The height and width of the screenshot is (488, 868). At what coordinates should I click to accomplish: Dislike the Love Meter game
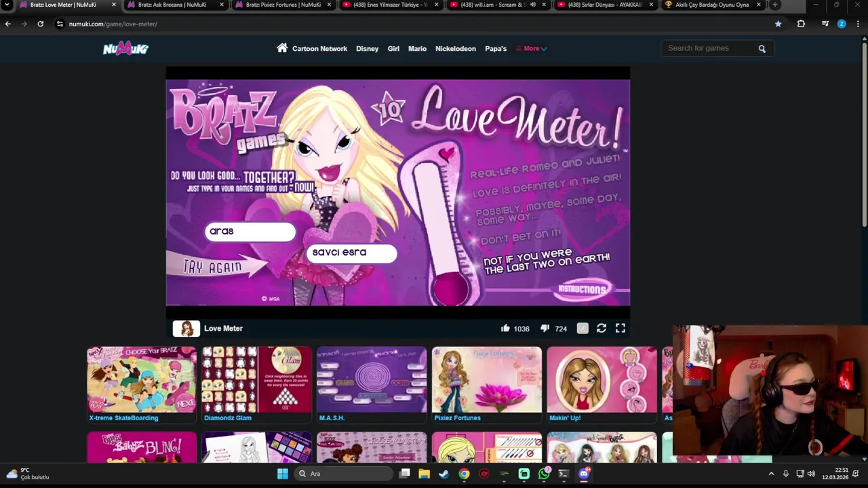point(545,328)
